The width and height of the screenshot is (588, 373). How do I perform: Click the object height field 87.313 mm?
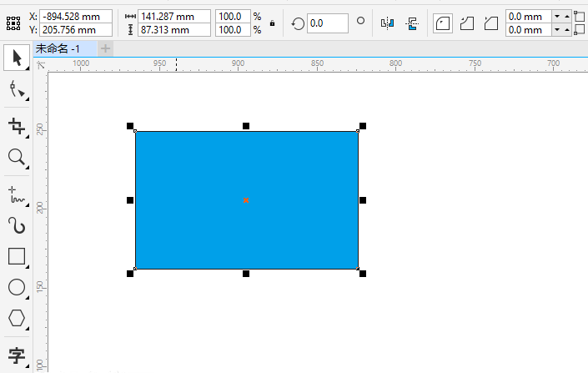point(174,30)
